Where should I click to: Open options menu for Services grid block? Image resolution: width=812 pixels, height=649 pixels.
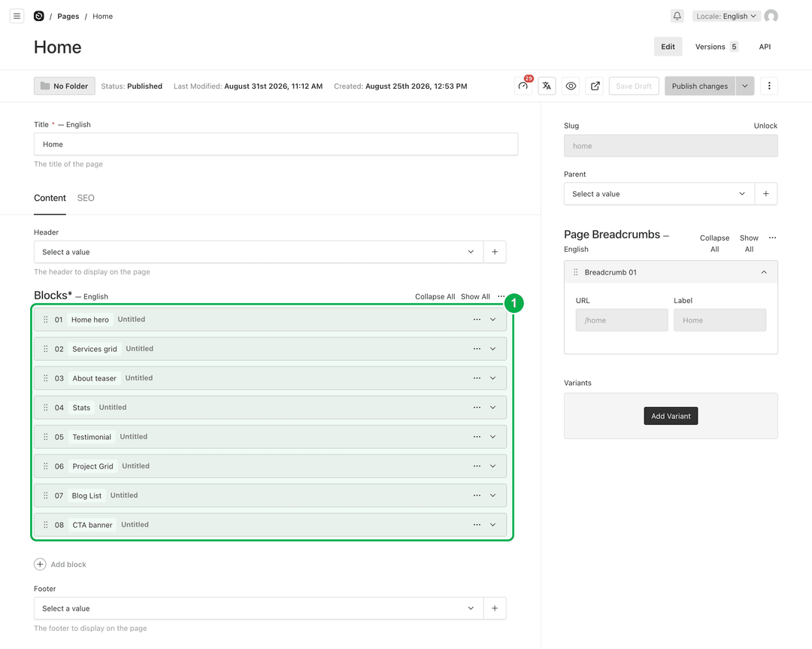477,349
